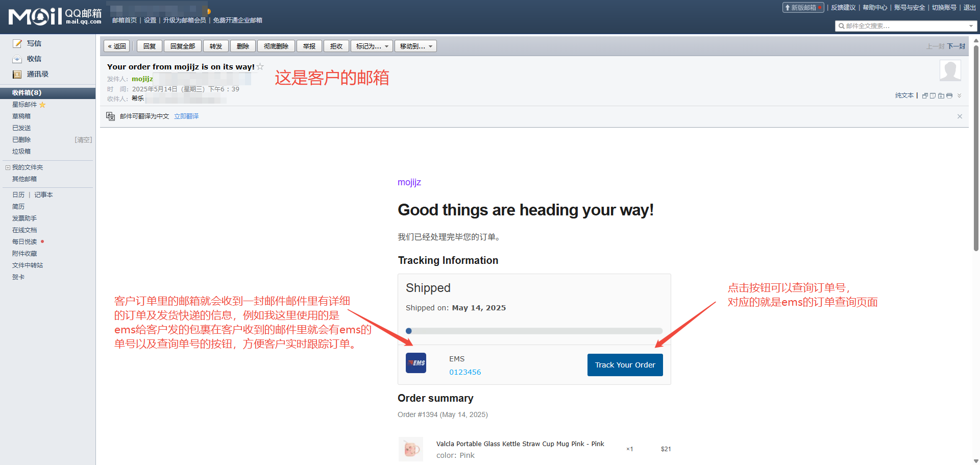Click the 返回 back button
Viewport: 980px width, 465px height.
click(117, 46)
